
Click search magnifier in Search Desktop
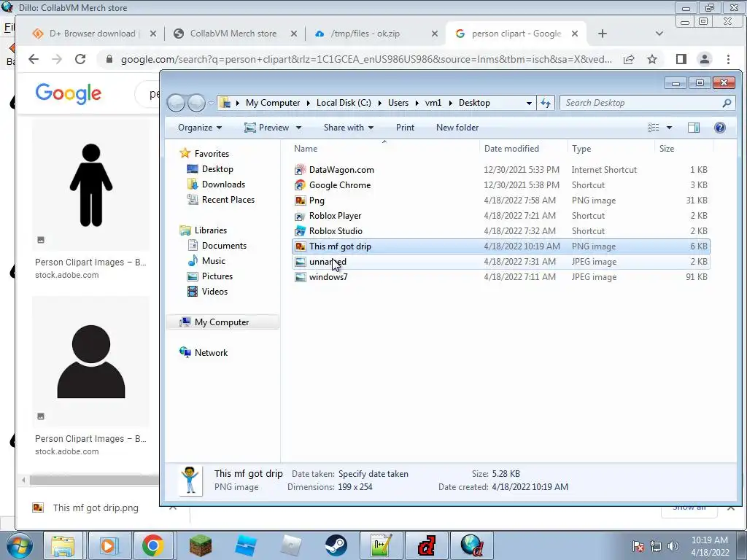(x=727, y=103)
